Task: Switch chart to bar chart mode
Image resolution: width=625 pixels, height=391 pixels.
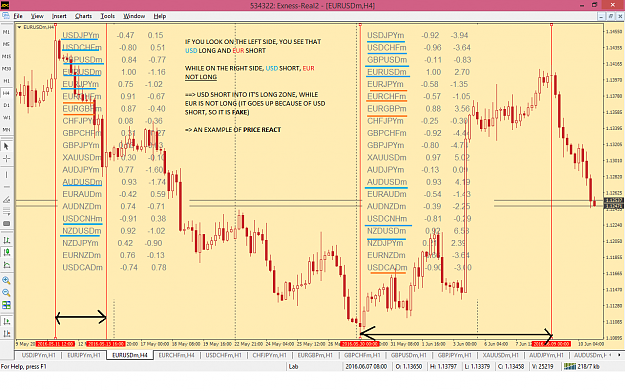Action: click(x=6, y=240)
